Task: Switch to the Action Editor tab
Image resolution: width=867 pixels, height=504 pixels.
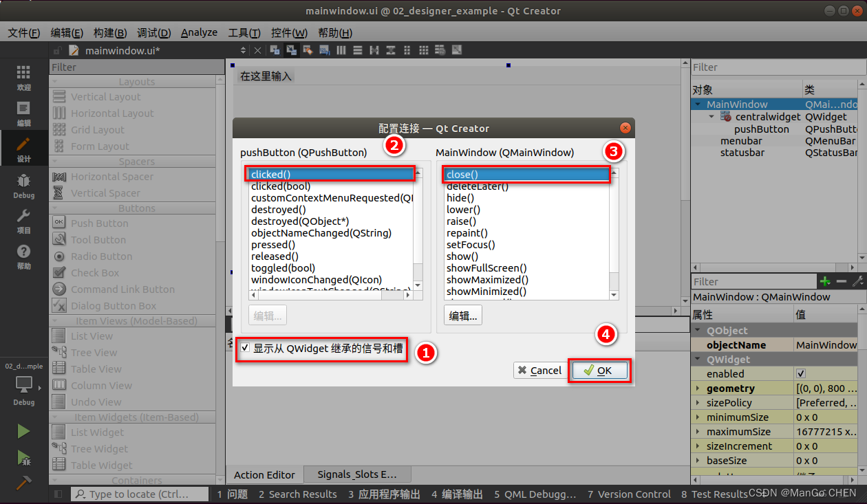Action: pos(264,474)
